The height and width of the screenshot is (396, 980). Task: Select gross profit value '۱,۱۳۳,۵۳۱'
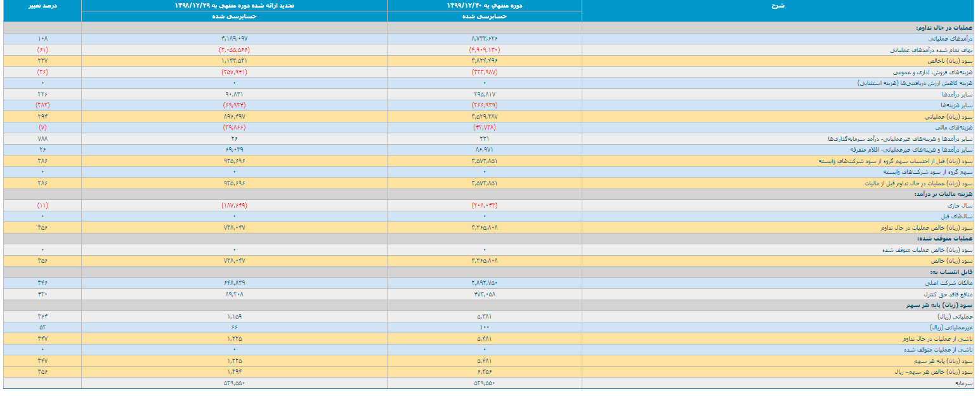pos(234,61)
